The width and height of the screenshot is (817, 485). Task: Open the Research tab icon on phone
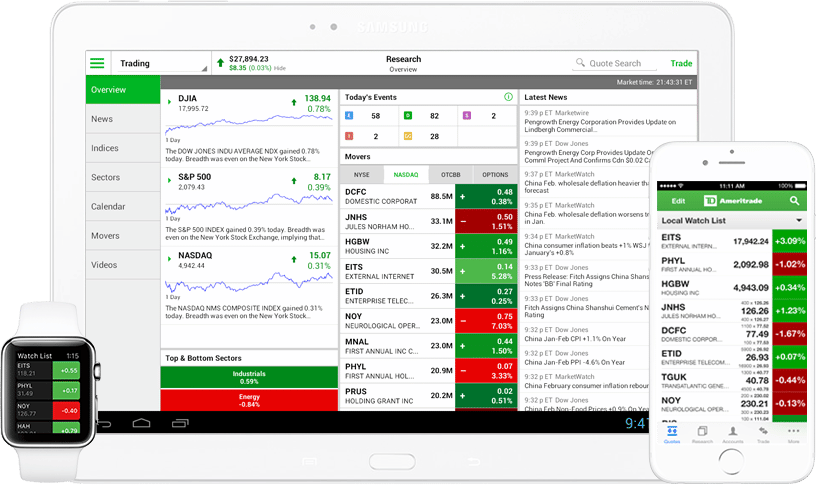(702, 434)
